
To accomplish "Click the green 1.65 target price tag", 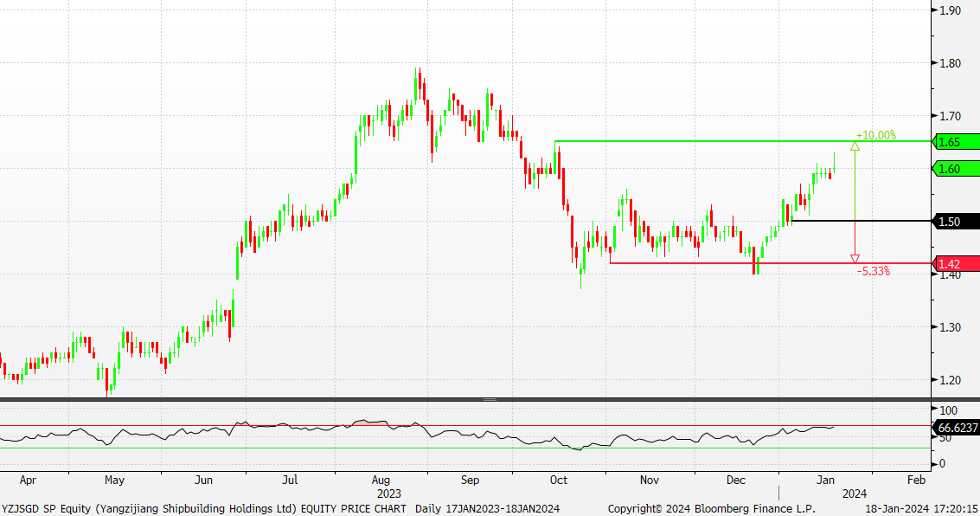I will tap(956, 142).
